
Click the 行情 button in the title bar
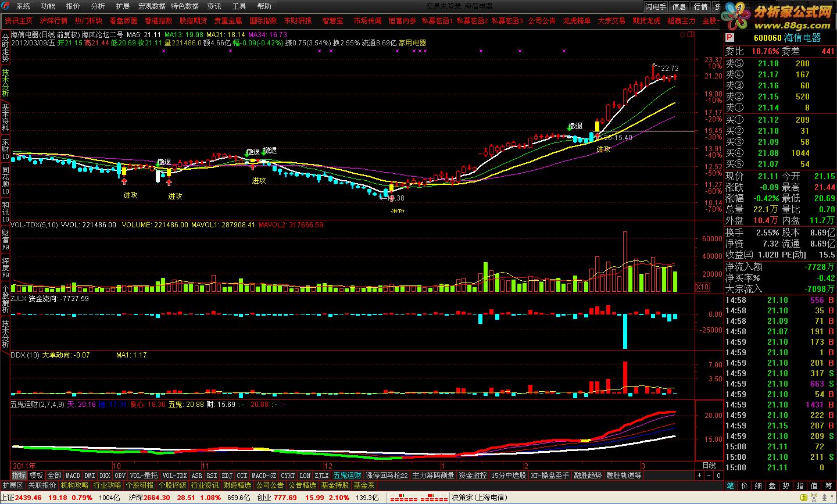click(701, 6)
